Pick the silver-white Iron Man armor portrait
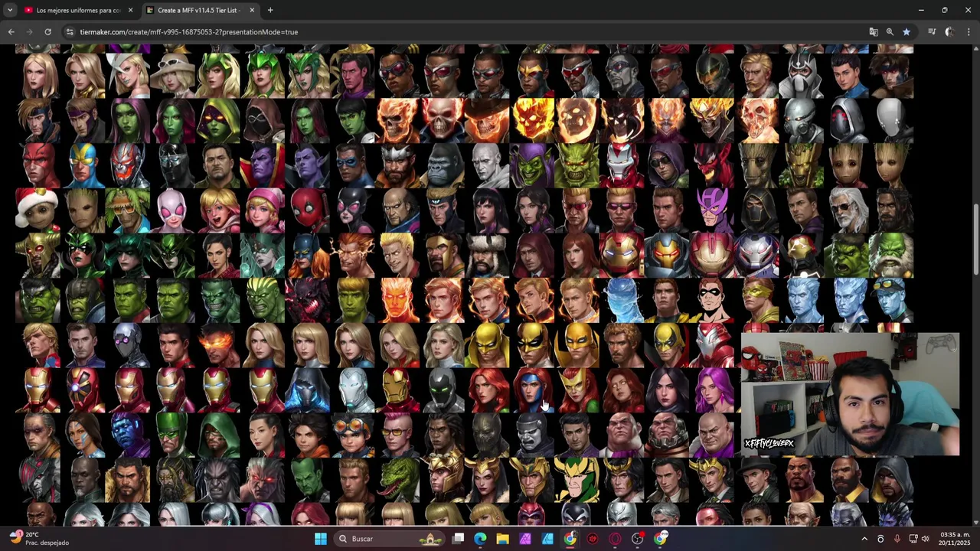This screenshot has width=980, height=551. pos(352,390)
